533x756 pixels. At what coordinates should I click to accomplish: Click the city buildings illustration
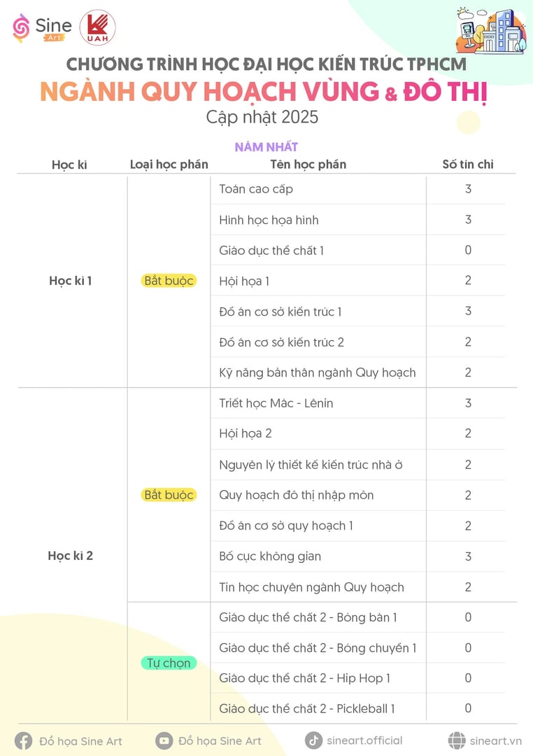coord(491,30)
